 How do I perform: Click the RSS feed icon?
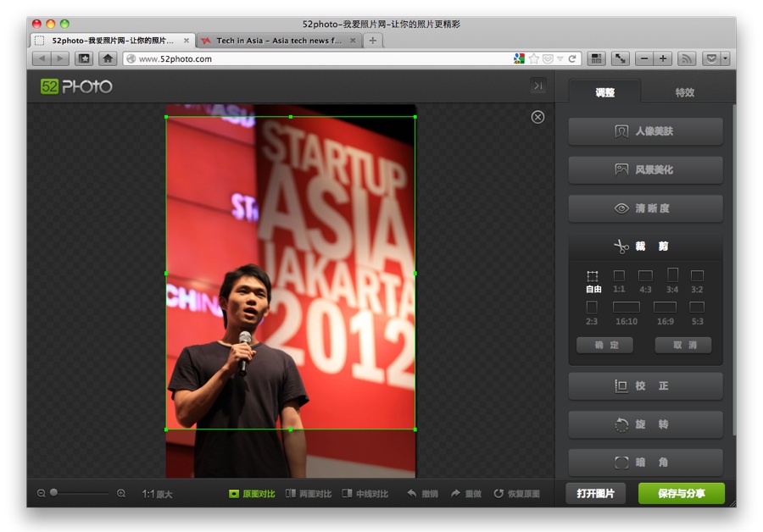(x=687, y=58)
